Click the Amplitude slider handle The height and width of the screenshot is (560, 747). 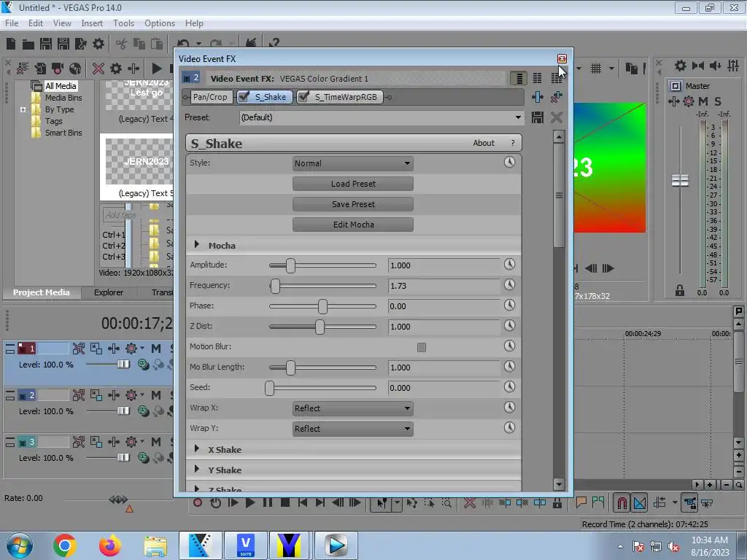pyautogui.click(x=290, y=265)
